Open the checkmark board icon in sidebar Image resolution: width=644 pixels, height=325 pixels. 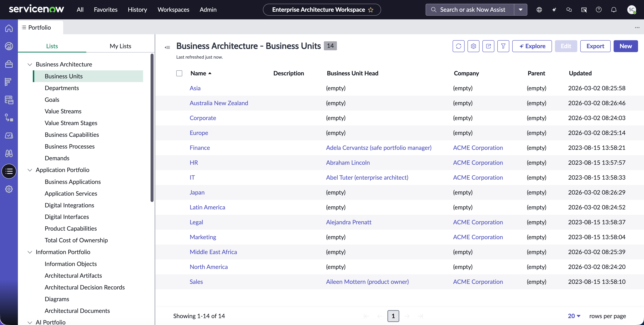tap(9, 136)
